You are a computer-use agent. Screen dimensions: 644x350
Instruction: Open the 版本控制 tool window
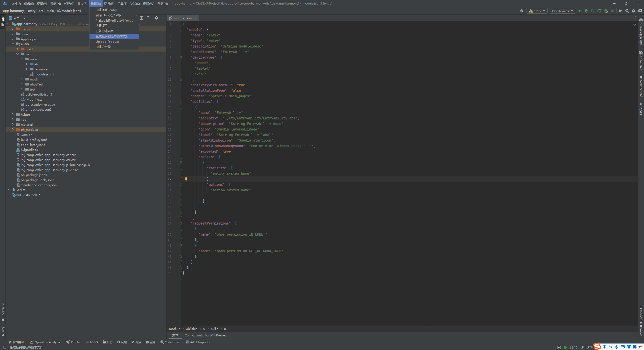point(16,342)
